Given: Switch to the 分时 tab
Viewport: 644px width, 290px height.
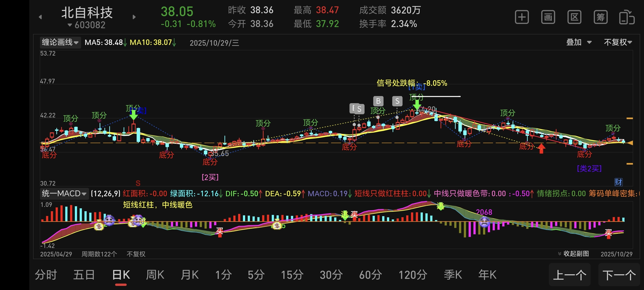Looking at the screenshot, I should (46, 275).
